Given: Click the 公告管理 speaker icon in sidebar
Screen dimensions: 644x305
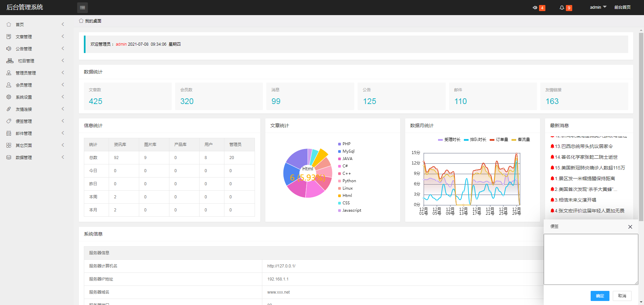Looking at the screenshot, I should 9,49.
